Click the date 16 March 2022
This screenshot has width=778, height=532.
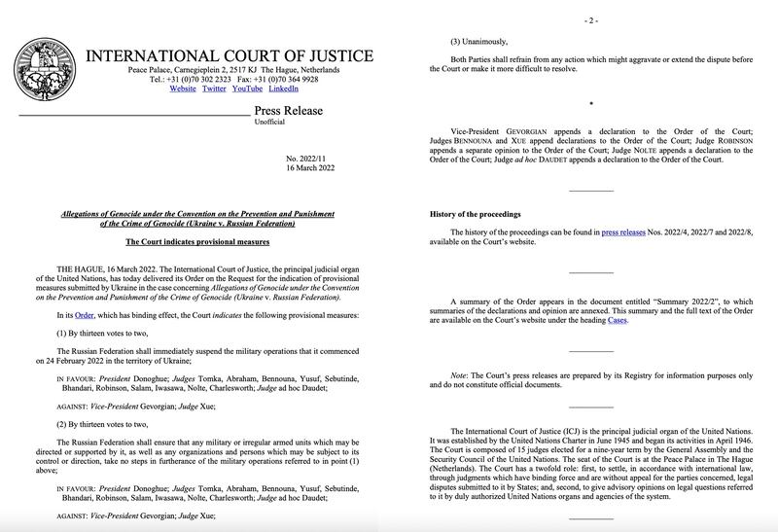[x=309, y=169]
